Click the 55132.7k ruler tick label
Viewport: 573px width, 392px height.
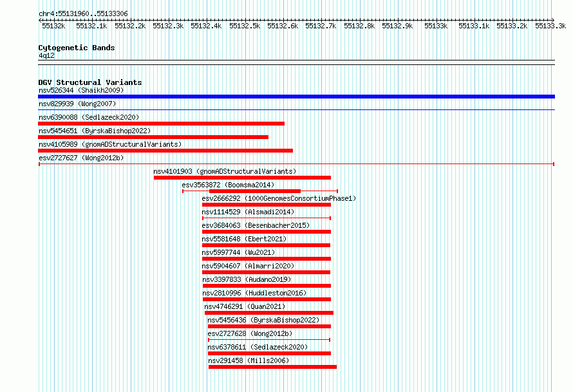click(x=321, y=26)
